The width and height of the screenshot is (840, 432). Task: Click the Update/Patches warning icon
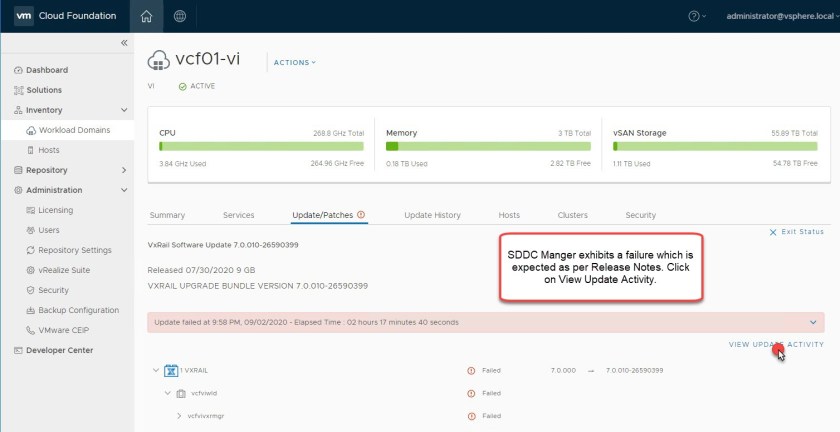[361, 214]
